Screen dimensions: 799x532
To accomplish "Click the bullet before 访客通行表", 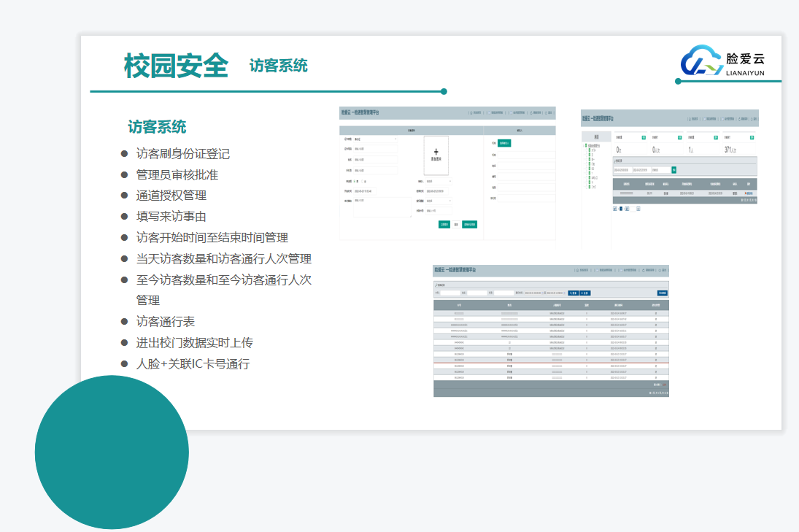I will point(125,322).
